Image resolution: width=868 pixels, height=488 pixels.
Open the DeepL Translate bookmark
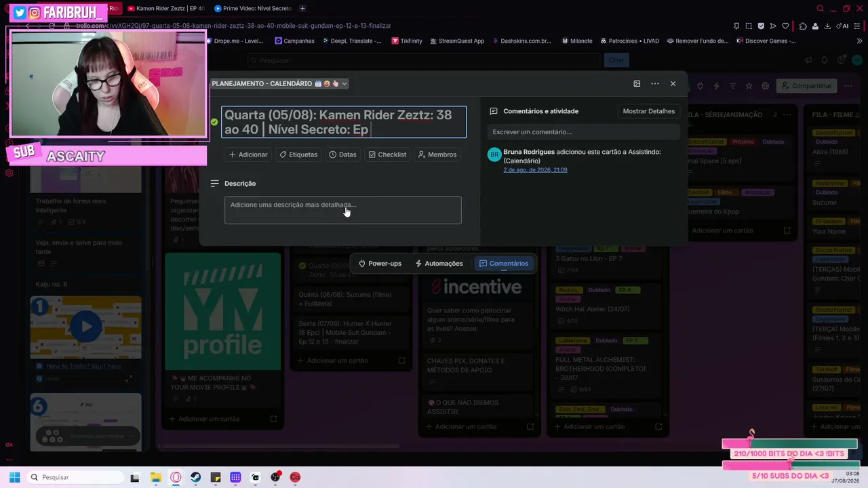tap(351, 41)
